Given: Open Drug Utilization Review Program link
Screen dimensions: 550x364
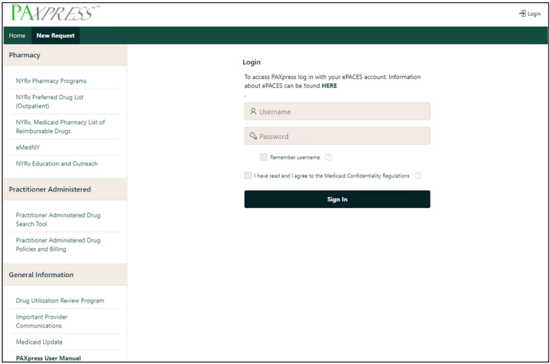Looking at the screenshot, I should [60, 301].
